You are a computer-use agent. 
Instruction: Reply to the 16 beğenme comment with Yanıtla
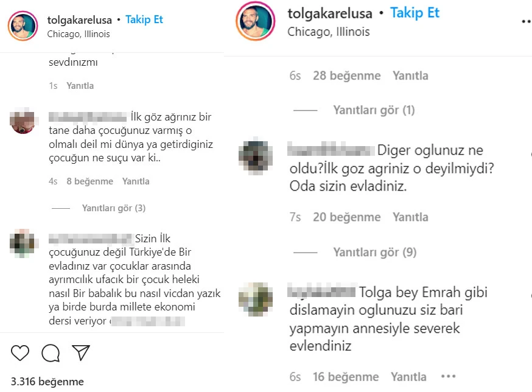[x=408, y=377]
